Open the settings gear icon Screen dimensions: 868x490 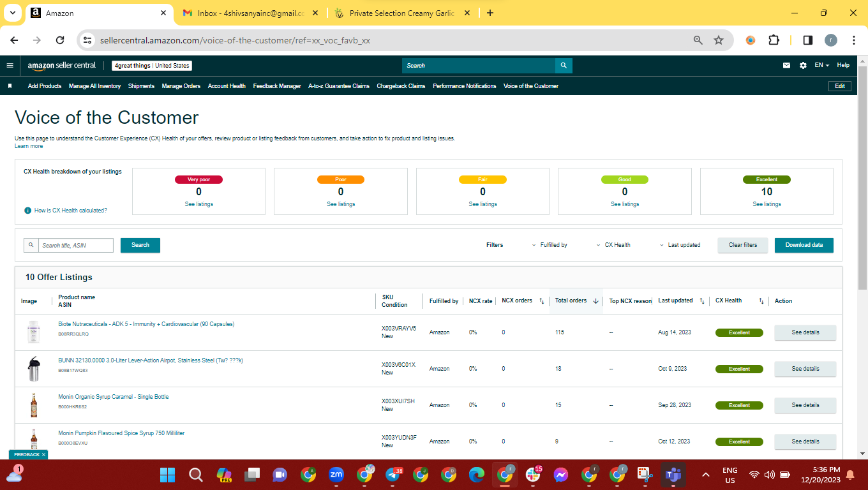click(803, 65)
